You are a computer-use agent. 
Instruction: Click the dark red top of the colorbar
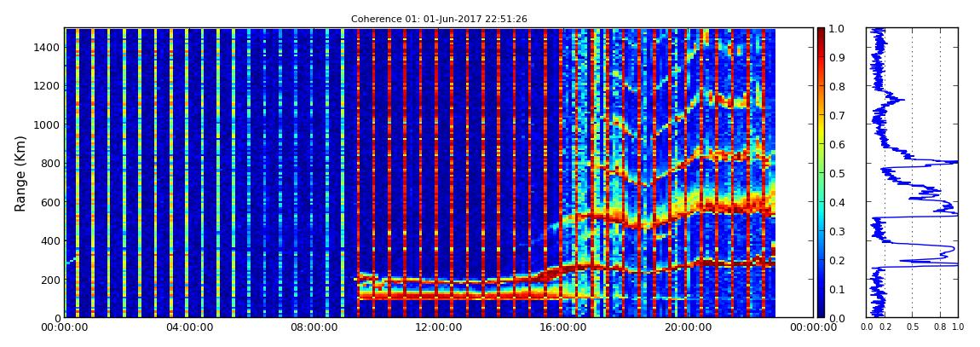point(821,32)
